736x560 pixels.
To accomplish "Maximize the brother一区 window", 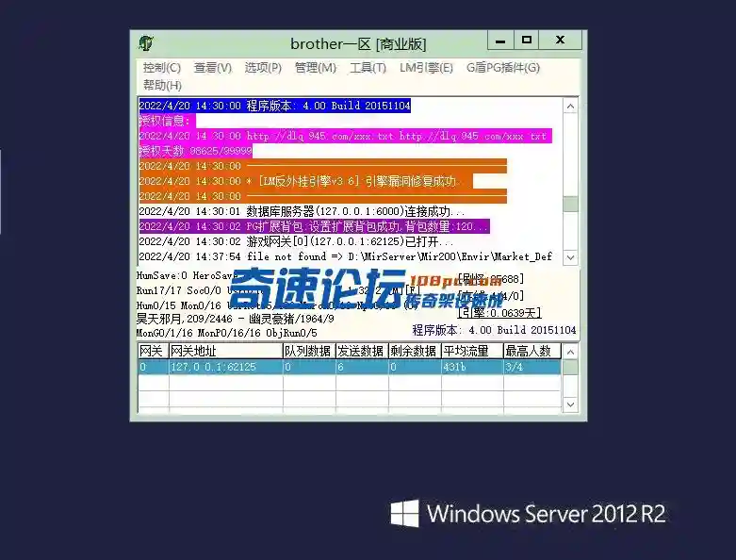I will coord(526,41).
